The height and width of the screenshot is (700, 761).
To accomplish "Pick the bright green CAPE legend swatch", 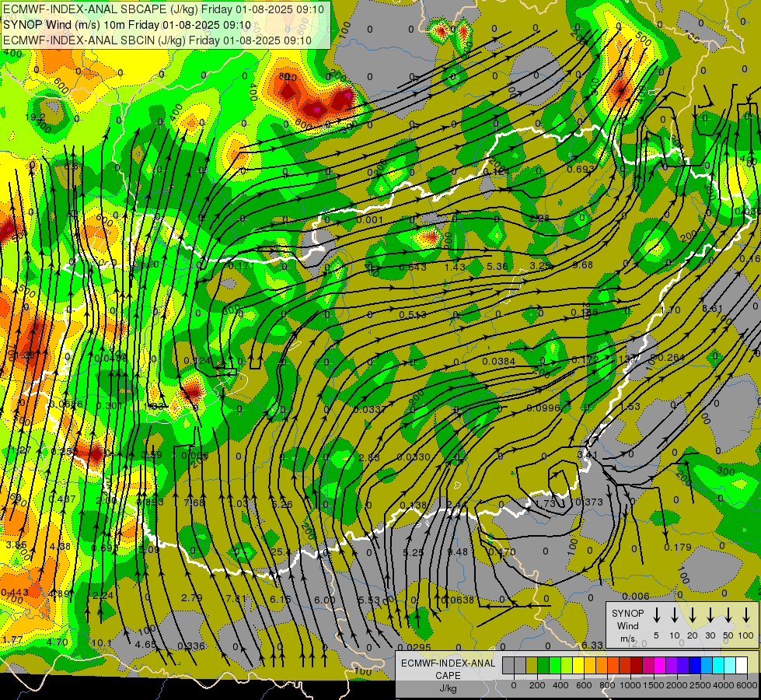I will click(x=555, y=666).
